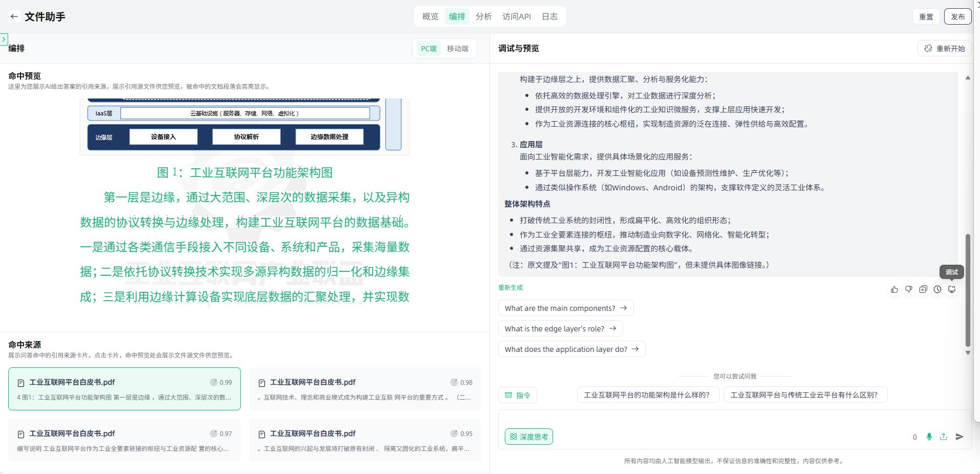The image size is (980, 474).
Task: Toggle the 深度思考 deep thinking mode
Action: [x=528, y=437]
